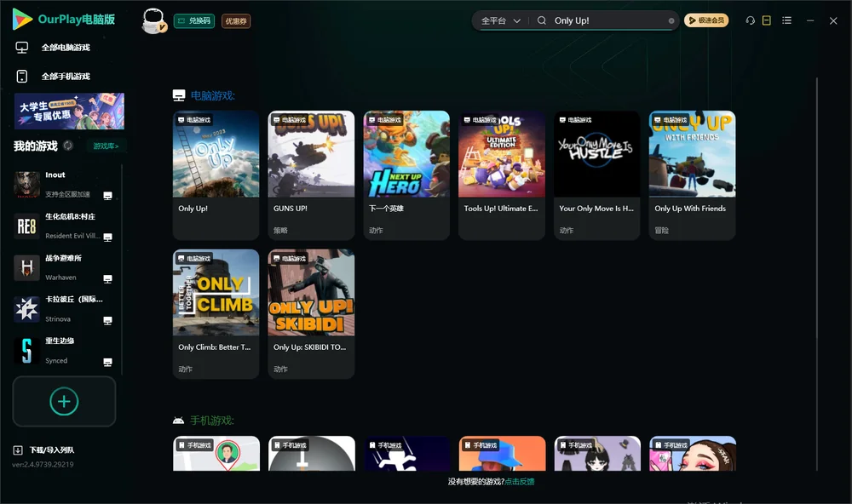Click the 我的游戏 heading
This screenshot has height=504, width=852.
pyautogui.click(x=35, y=146)
